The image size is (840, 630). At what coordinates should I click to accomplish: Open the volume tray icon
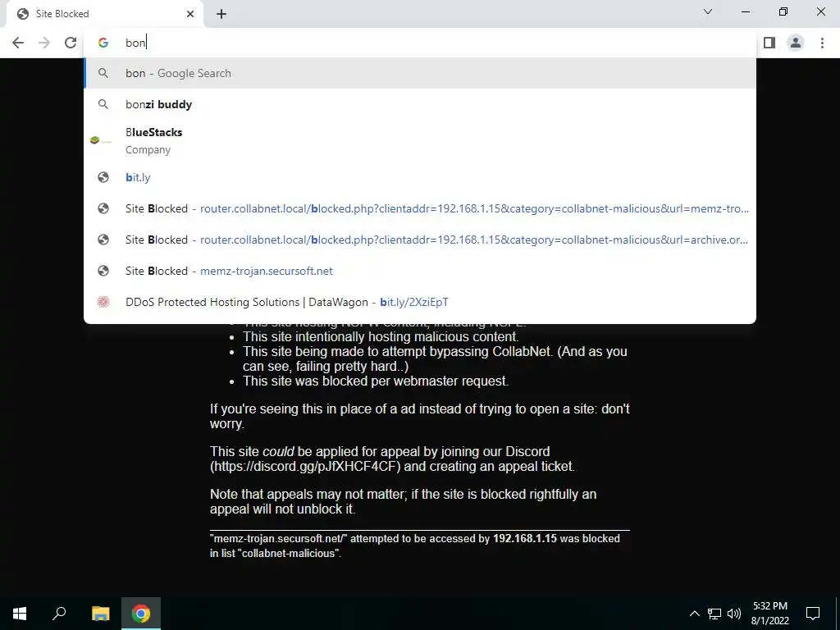coord(734,614)
